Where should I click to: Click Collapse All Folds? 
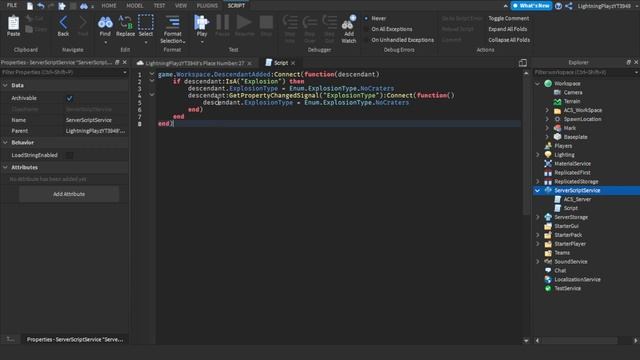pyautogui.click(x=509, y=40)
